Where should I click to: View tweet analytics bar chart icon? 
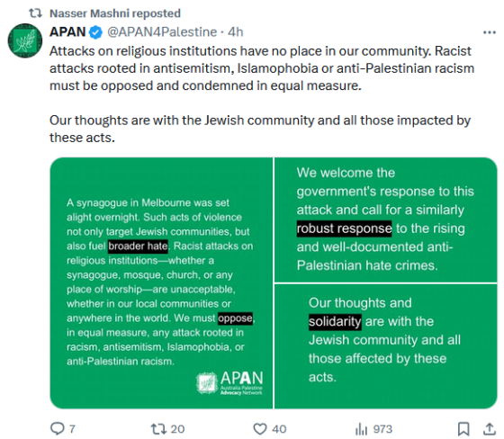pyautogui.click(x=361, y=429)
